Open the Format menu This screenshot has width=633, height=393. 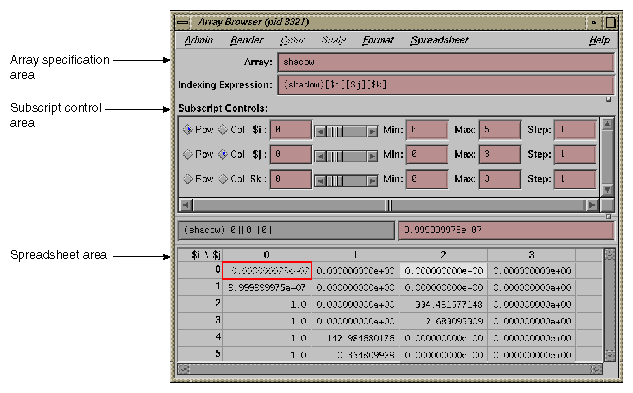tap(377, 40)
